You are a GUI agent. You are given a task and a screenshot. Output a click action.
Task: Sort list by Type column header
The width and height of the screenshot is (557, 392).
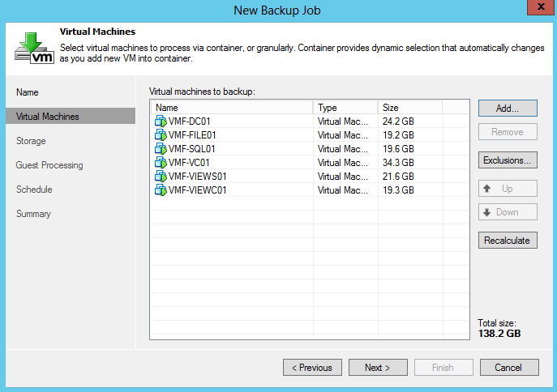(345, 108)
